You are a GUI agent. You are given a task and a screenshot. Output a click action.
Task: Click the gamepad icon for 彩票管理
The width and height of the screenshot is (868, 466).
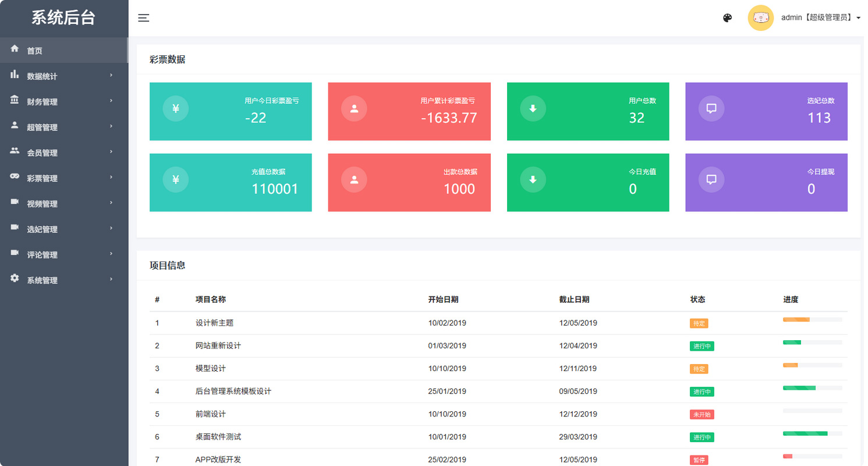click(x=15, y=177)
